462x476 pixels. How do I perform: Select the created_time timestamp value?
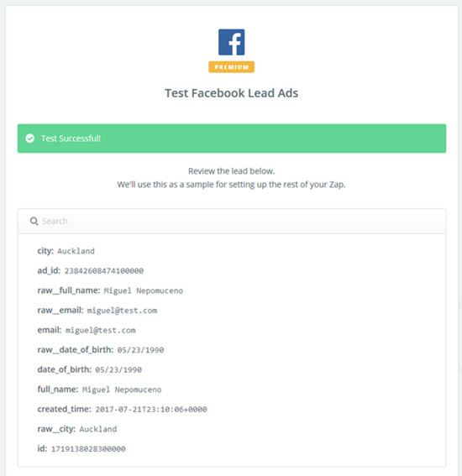click(151, 410)
